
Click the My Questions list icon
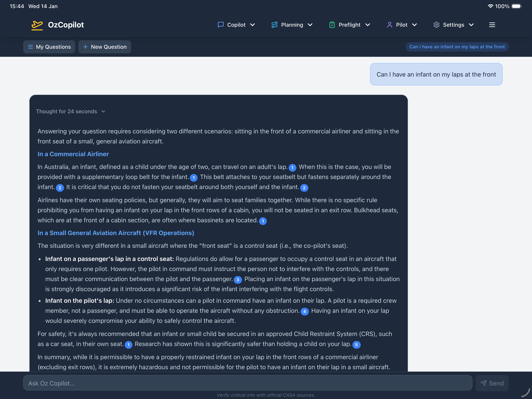pyautogui.click(x=30, y=47)
